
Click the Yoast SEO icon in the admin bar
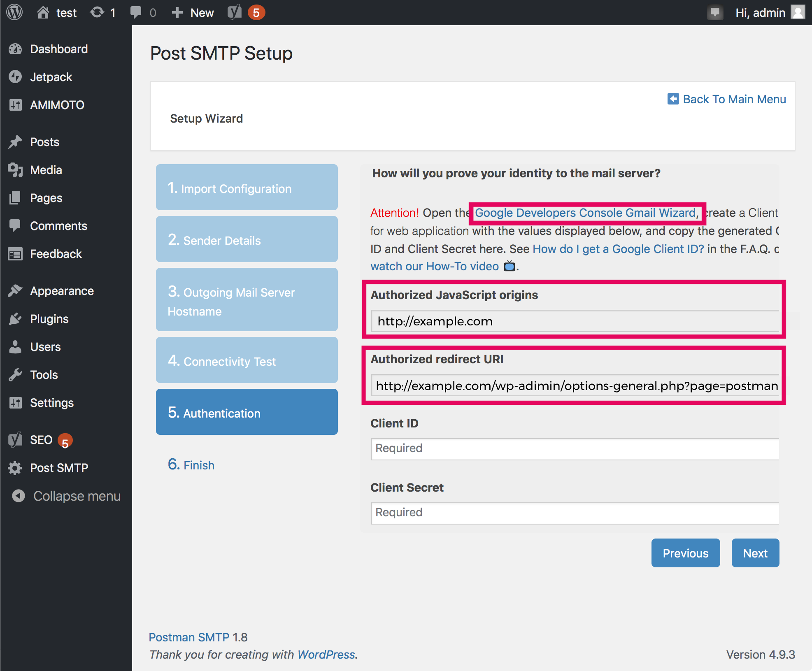click(x=234, y=12)
